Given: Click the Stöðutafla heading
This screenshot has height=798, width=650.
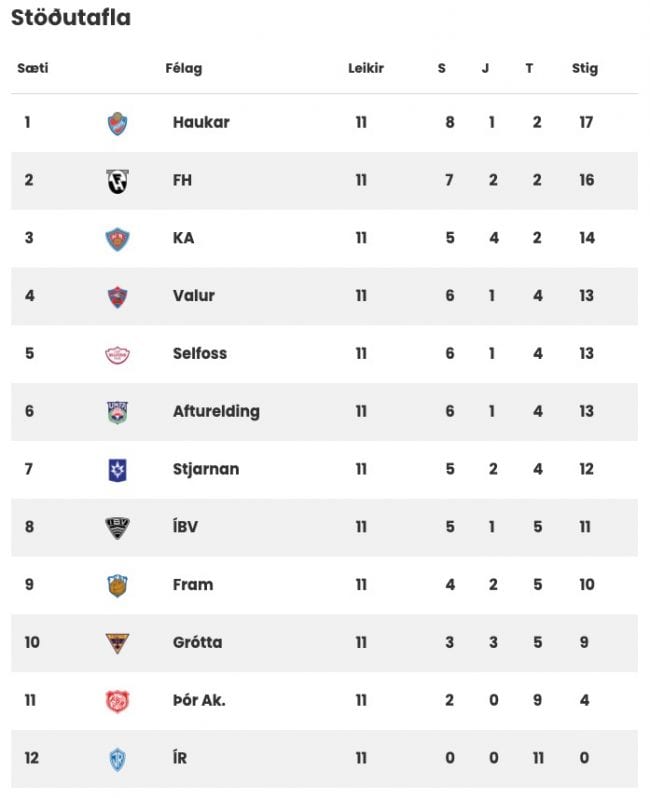Looking at the screenshot, I should coord(70,18).
